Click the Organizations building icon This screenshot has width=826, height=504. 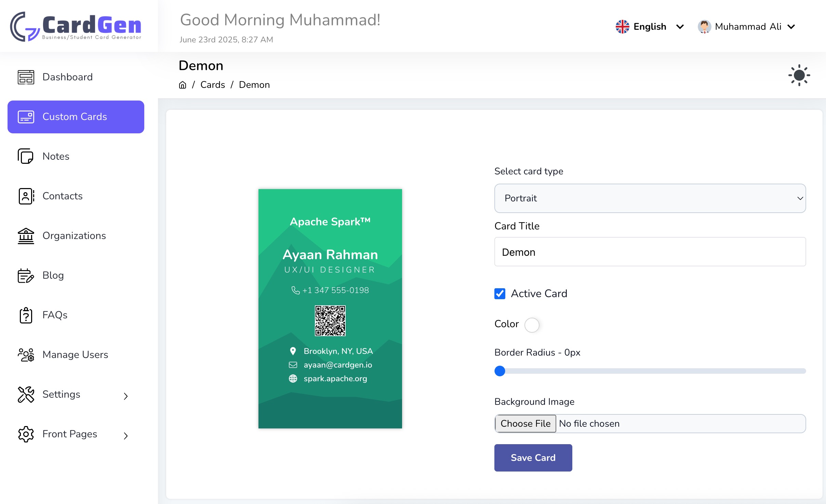(x=26, y=236)
